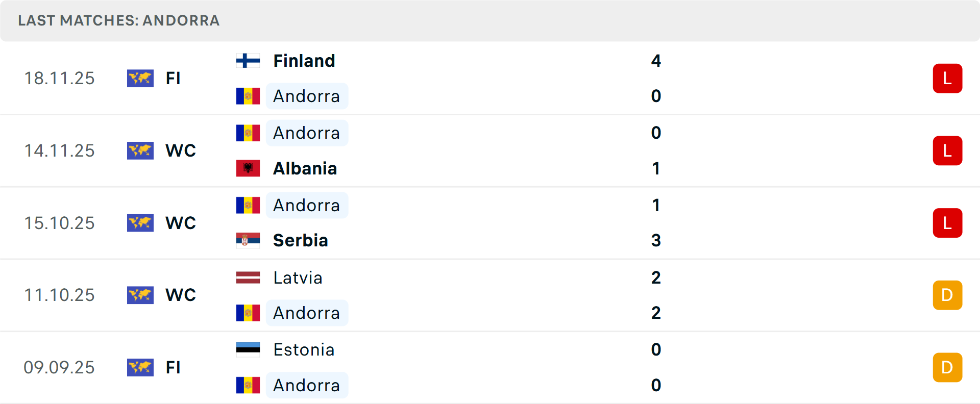The height and width of the screenshot is (404, 980).
Task: Click the globe icon beside WC on 14.11.25
Action: coord(140,150)
